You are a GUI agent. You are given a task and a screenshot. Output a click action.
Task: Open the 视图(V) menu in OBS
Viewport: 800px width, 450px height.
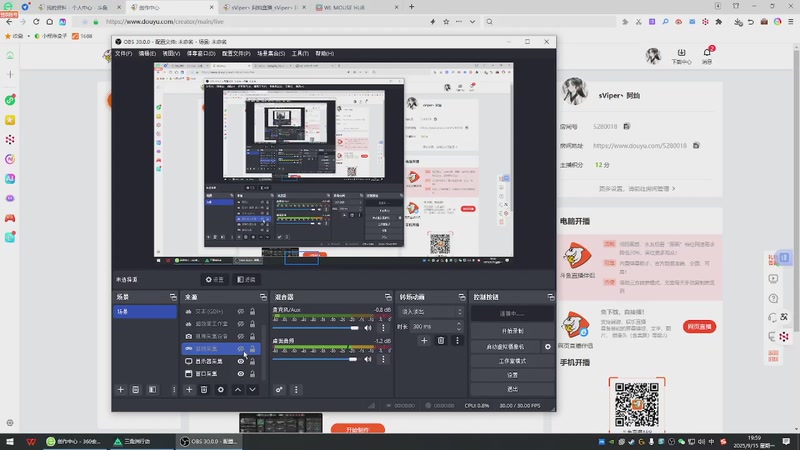point(171,53)
